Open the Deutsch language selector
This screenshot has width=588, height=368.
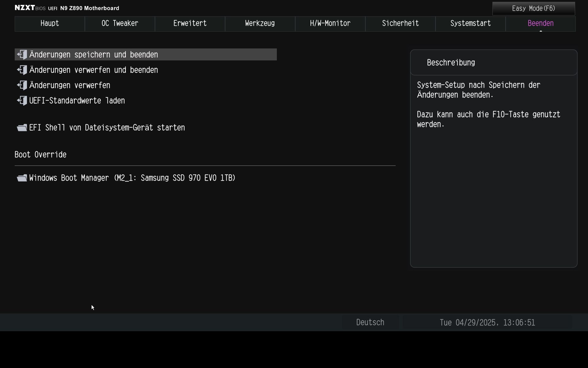[370, 322]
